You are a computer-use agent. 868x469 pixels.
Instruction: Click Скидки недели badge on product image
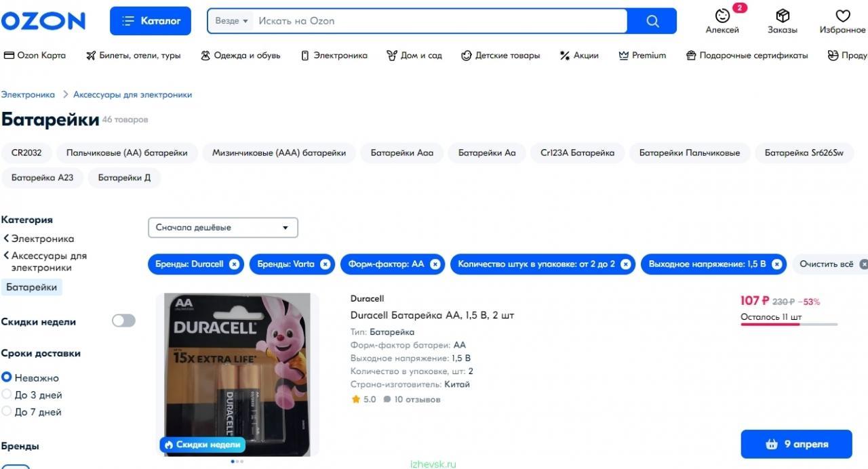click(202, 445)
